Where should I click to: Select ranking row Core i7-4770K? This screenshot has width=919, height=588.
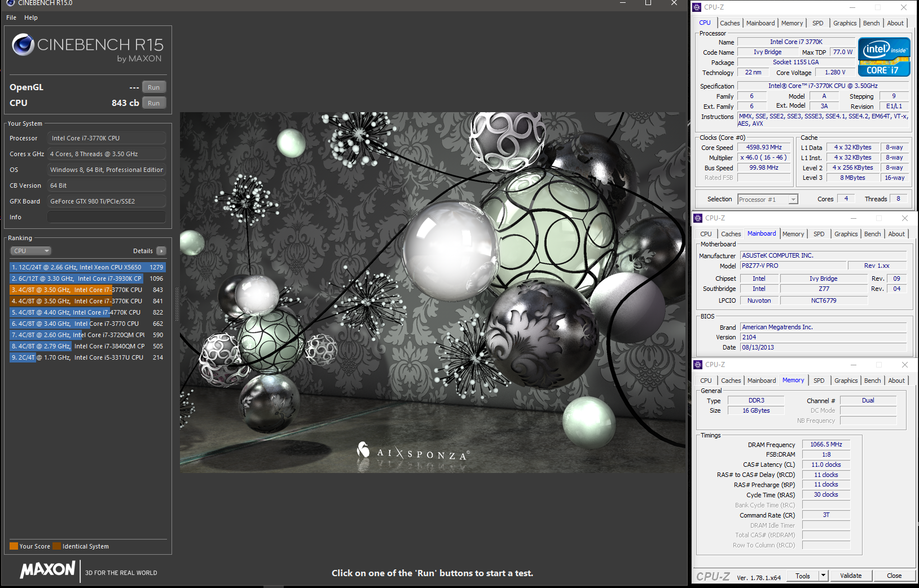pos(87,312)
